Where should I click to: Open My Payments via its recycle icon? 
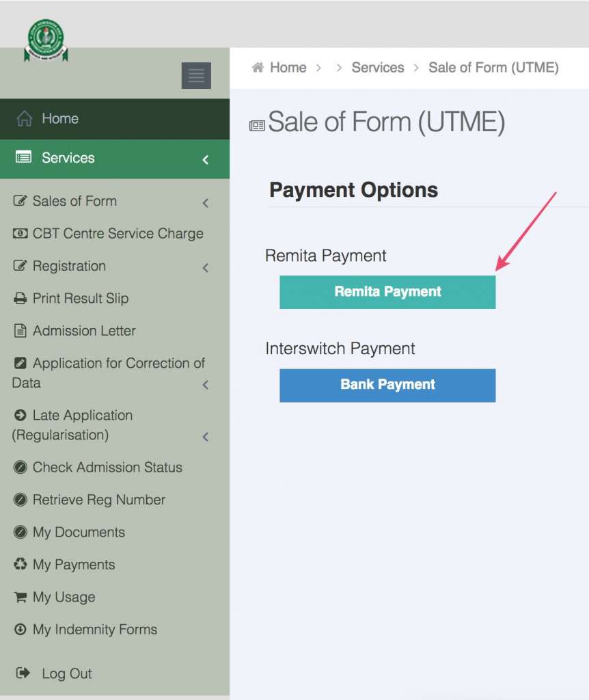[20, 565]
